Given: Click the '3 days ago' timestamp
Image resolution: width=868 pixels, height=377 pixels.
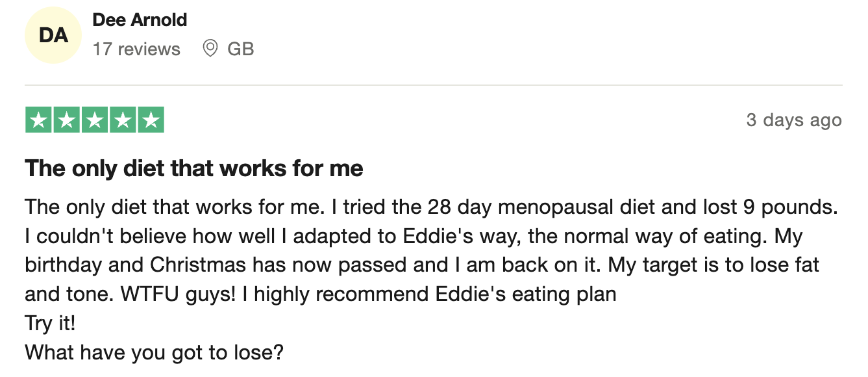Looking at the screenshot, I should [x=794, y=120].
